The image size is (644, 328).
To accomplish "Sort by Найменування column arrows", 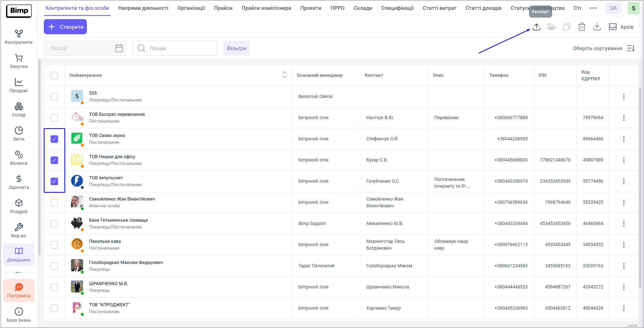I will pos(284,75).
